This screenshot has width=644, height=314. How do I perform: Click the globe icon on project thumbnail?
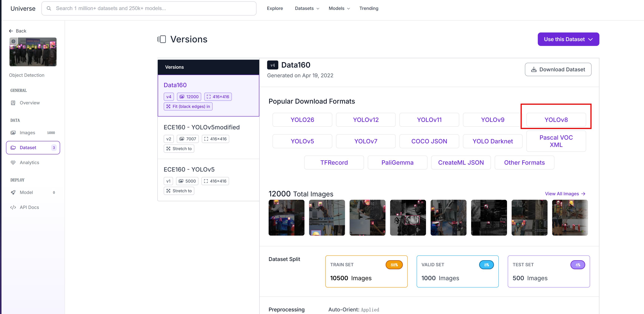pos(13,41)
